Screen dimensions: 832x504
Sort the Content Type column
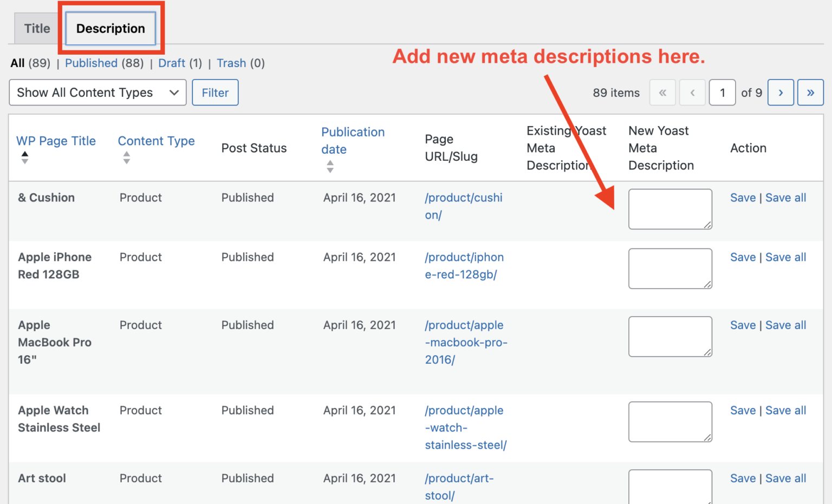pyautogui.click(x=126, y=157)
